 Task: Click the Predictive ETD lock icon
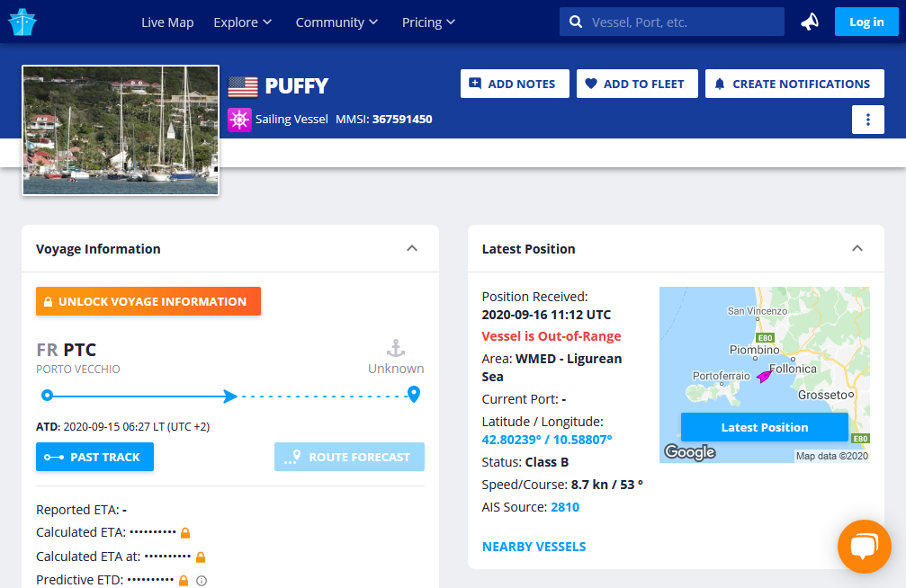pyautogui.click(x=184, y=581)
